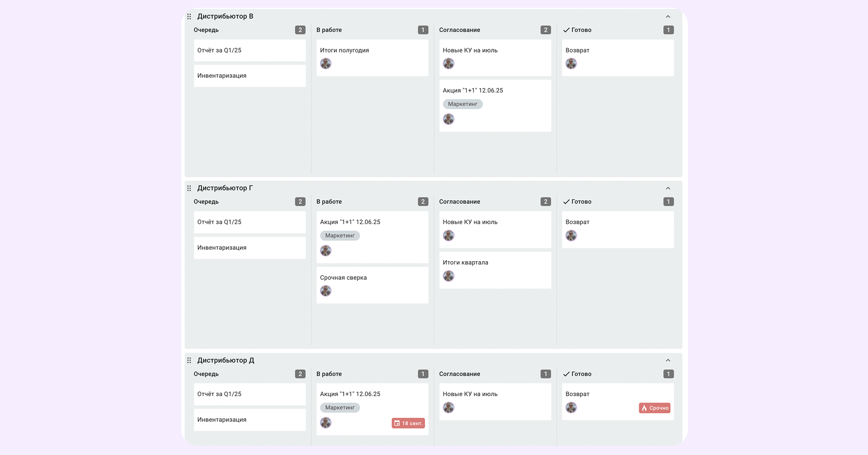Collapse the Дистрибьютор Д section
This screenshot has height=455, width=868.
tap(668, 360)
